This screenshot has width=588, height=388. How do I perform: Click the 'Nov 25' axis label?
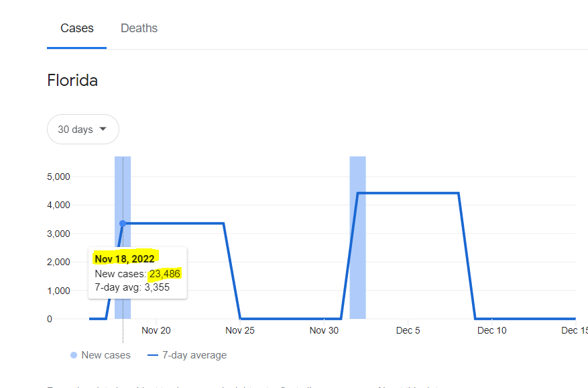pyautogui.click(x=240, y=330)
